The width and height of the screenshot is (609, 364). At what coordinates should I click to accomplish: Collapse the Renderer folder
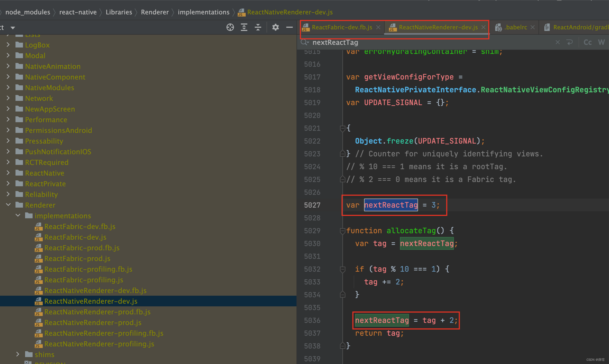pos(8,205)
